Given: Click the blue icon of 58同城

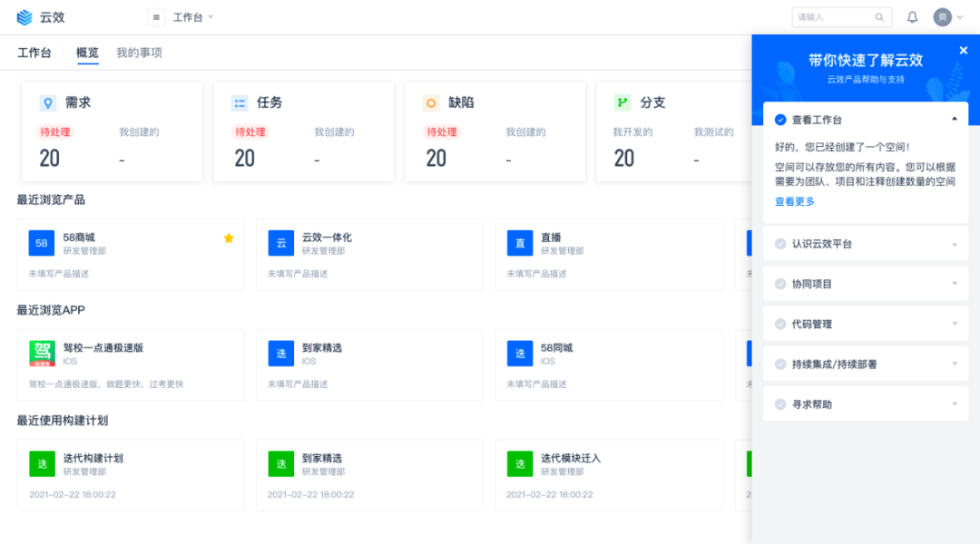Looking at the screenshot, I should (x=519, y=354).
